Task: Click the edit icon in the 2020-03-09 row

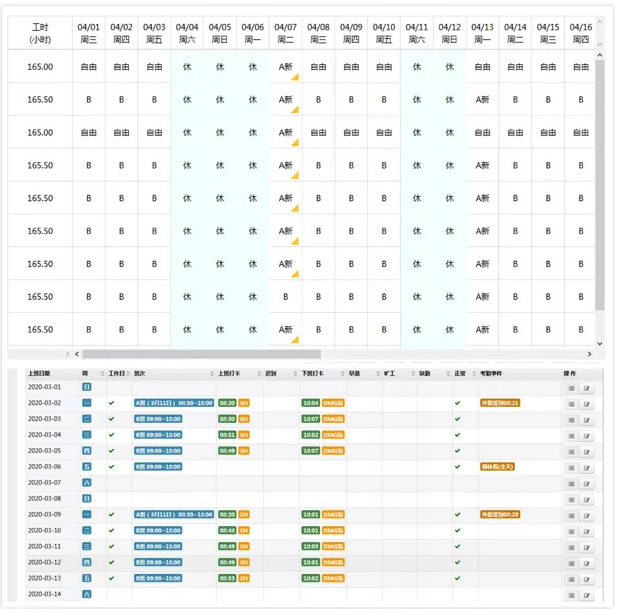Action: [x=587, y=515]
